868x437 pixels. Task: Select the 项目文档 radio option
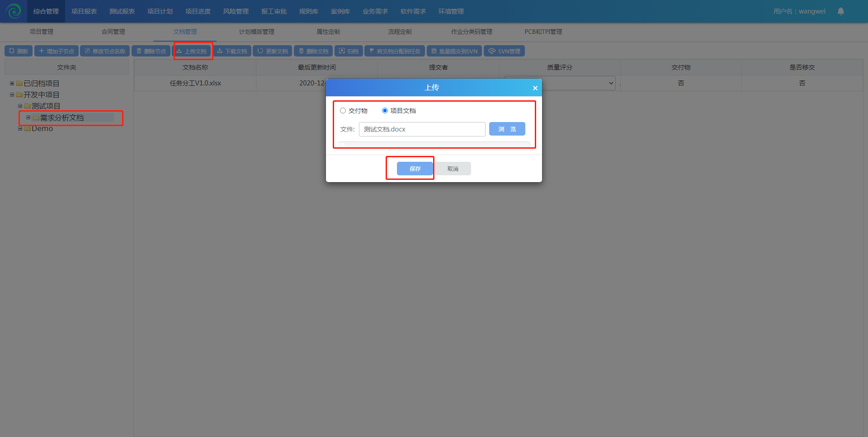pos(385,111)
